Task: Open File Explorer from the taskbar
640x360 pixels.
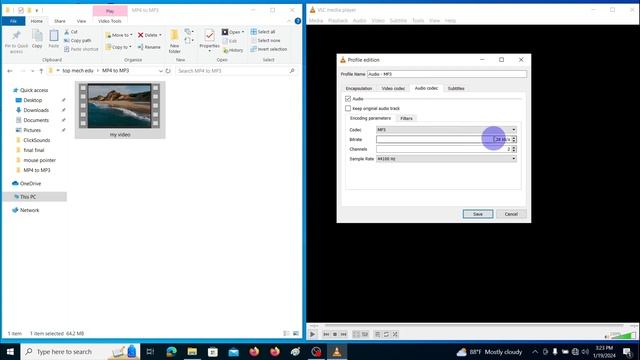Action: click(192, 351)
